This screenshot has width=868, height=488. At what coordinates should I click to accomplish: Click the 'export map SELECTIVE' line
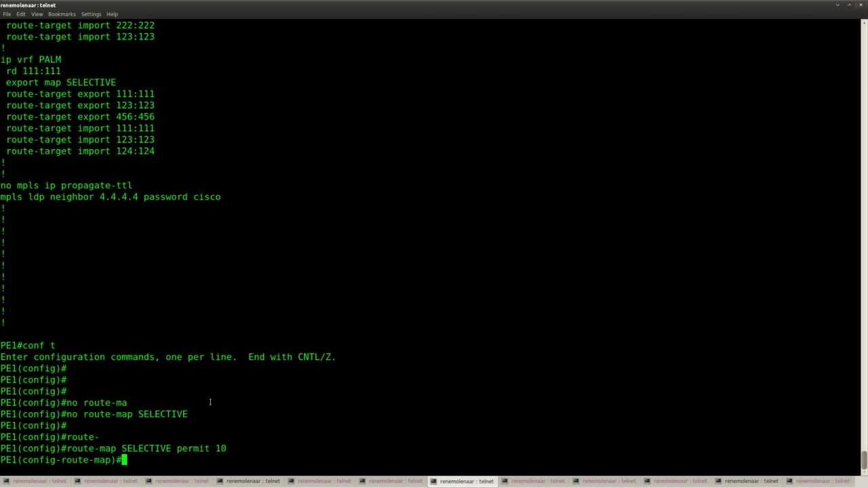[x=61, y=83]
